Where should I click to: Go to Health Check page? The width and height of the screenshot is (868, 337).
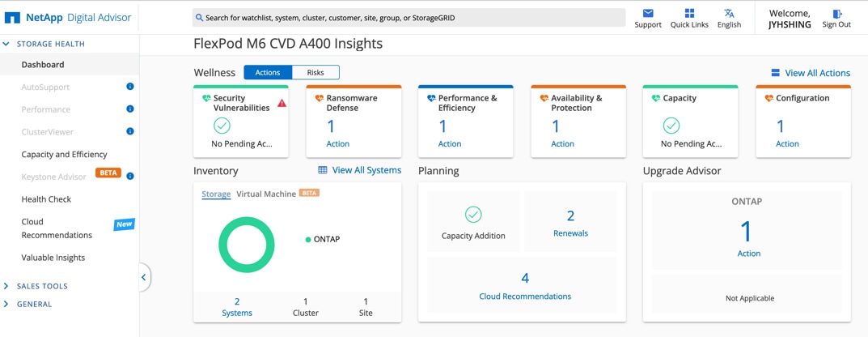[x=46, y=199]
